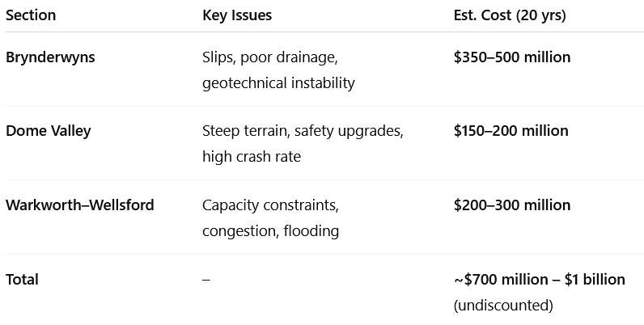Click 'Capacity constraints,' text
Viewport: 644px width, 325px height.
(271, 205)
